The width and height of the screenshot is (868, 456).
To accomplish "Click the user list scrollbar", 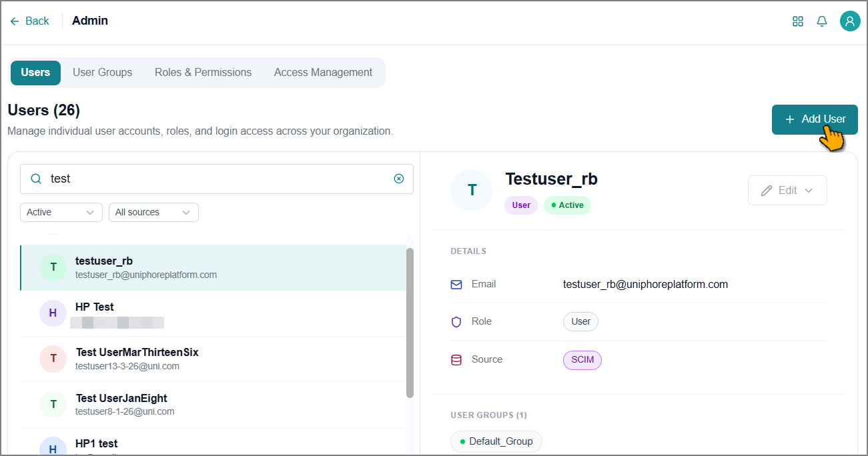I will coord(410,323).
